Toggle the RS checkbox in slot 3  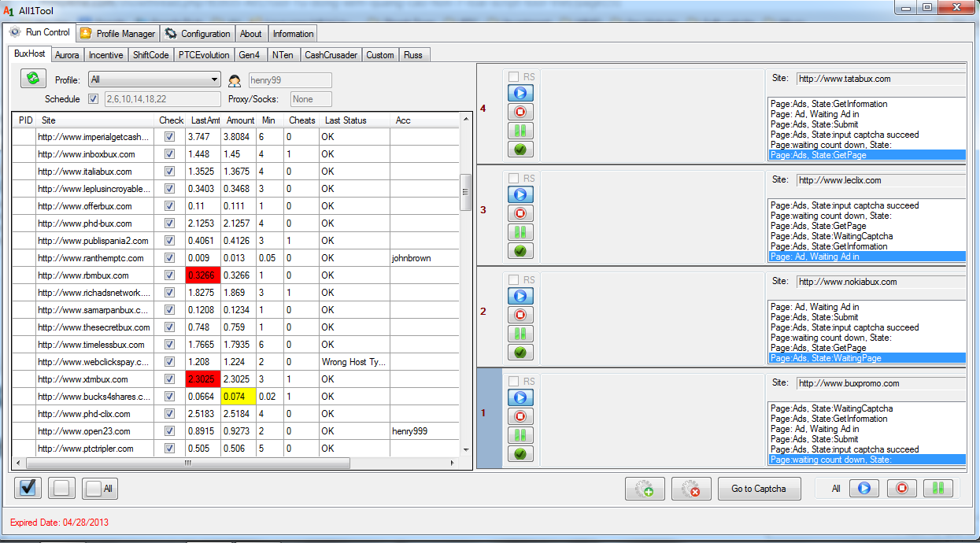(x=513, y=179)
